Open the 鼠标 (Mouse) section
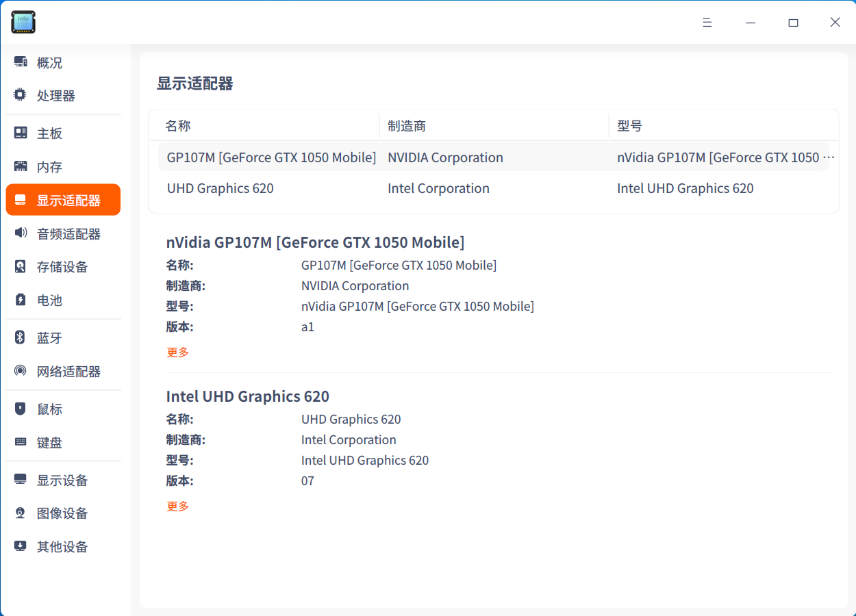Screen dimensions: 856x616 pyautogui.click(x=49, y=409)
